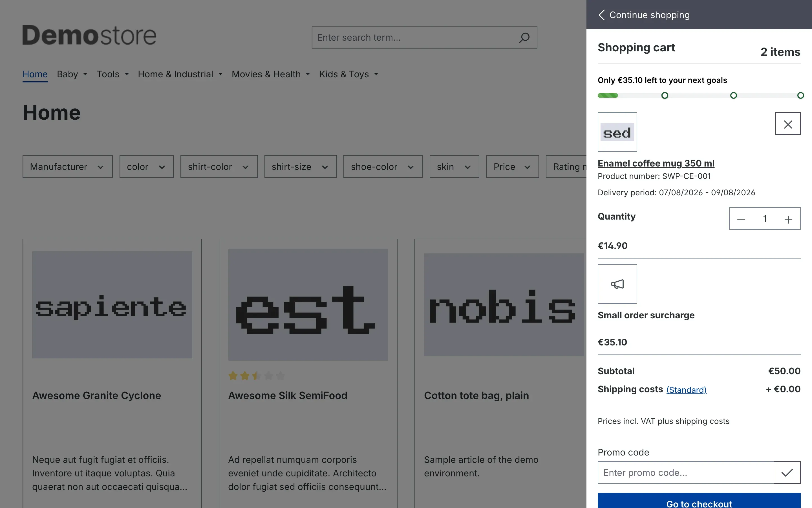Click the second goal marker on progress bar
This screenshot has height=508, width=812.
(x=734, y=95)
